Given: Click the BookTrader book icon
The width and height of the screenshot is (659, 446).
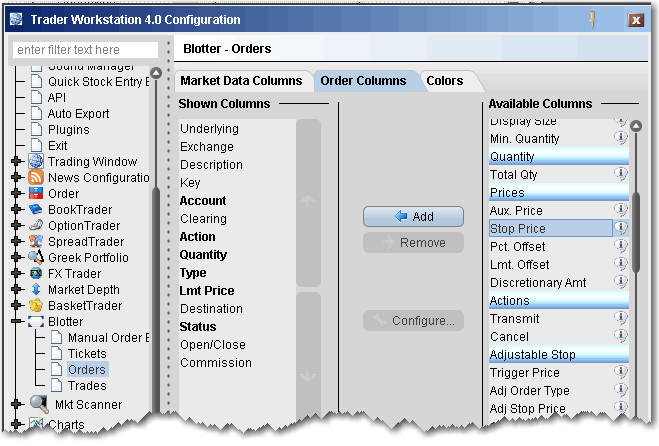Looking at the screenshot, I should coord(36,209).
